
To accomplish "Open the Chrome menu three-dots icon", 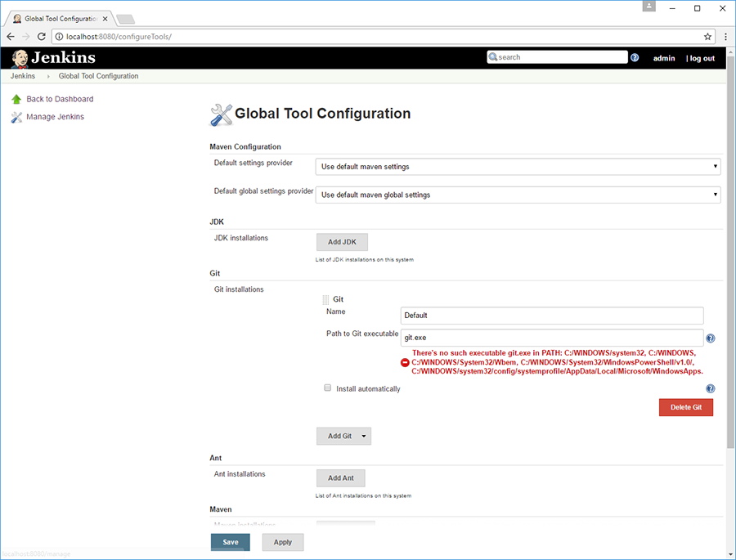I will (725, 37).
